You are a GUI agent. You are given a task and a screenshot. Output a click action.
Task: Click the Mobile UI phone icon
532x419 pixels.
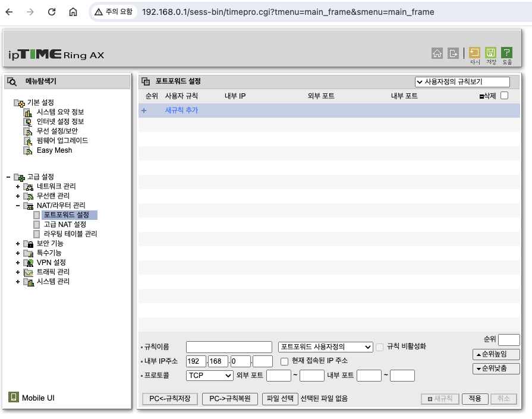(13, 397)
